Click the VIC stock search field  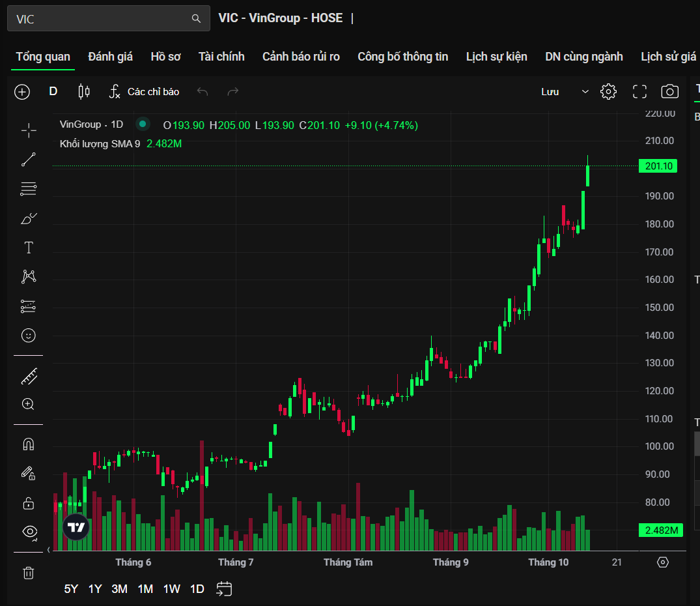coord(101,19)
